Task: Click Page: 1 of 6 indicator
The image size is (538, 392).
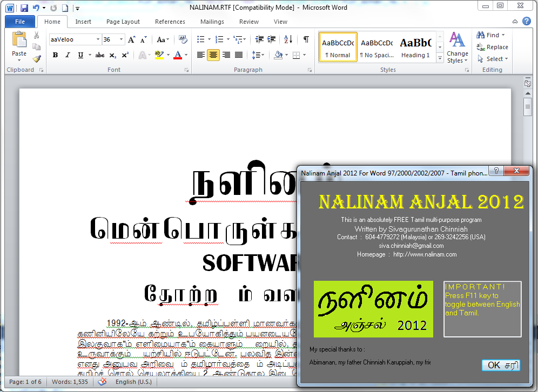Action: 25,382
